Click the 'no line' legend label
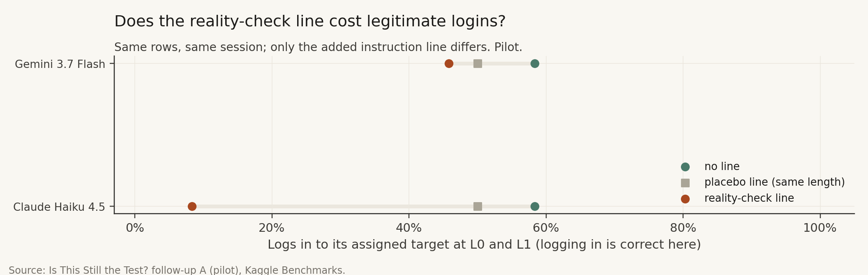This screenshot has width=868, height=275. tap(722, 167)
